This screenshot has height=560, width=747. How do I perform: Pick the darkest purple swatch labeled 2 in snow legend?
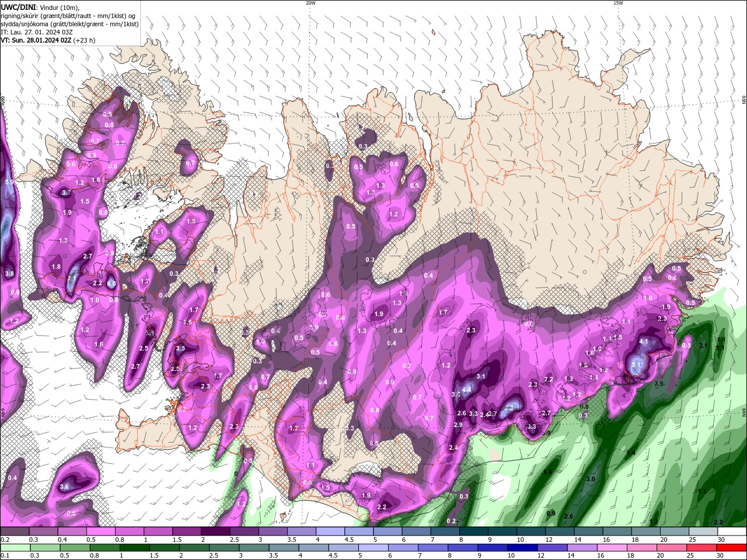tap(215, 531)
